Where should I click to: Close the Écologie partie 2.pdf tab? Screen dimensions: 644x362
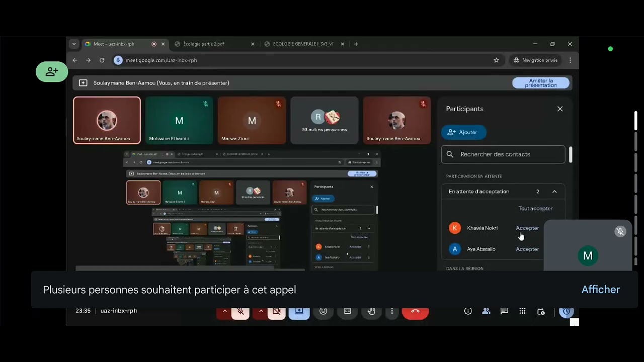253,44
